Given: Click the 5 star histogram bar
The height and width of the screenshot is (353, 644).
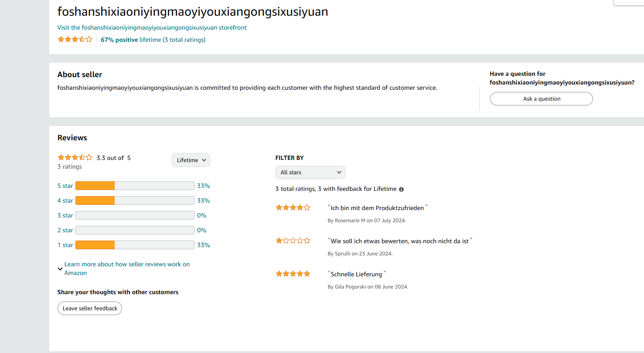Looking at the screenshot, I should pyautogui.click(x=135, y=186).
